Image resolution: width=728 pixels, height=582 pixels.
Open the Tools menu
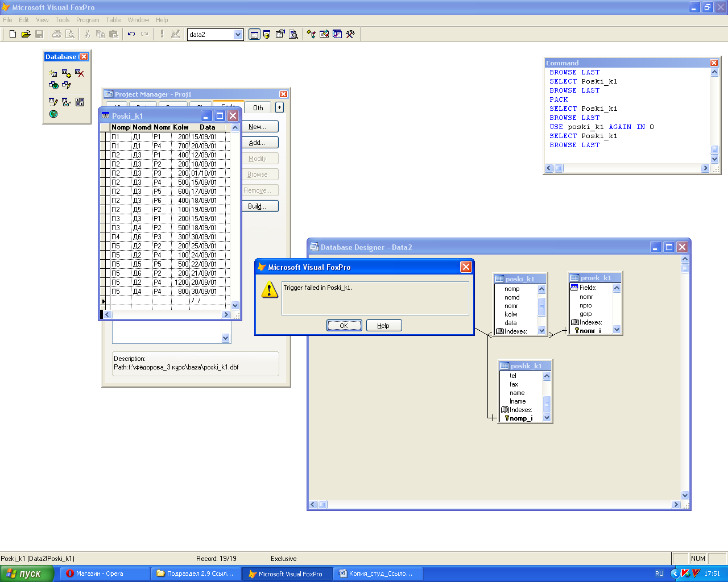coord(63,20)
